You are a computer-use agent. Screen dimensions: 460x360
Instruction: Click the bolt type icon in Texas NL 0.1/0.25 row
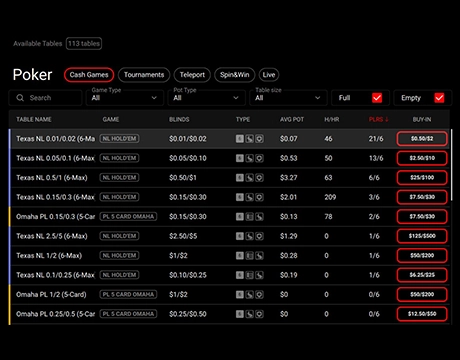click(259, 275)
